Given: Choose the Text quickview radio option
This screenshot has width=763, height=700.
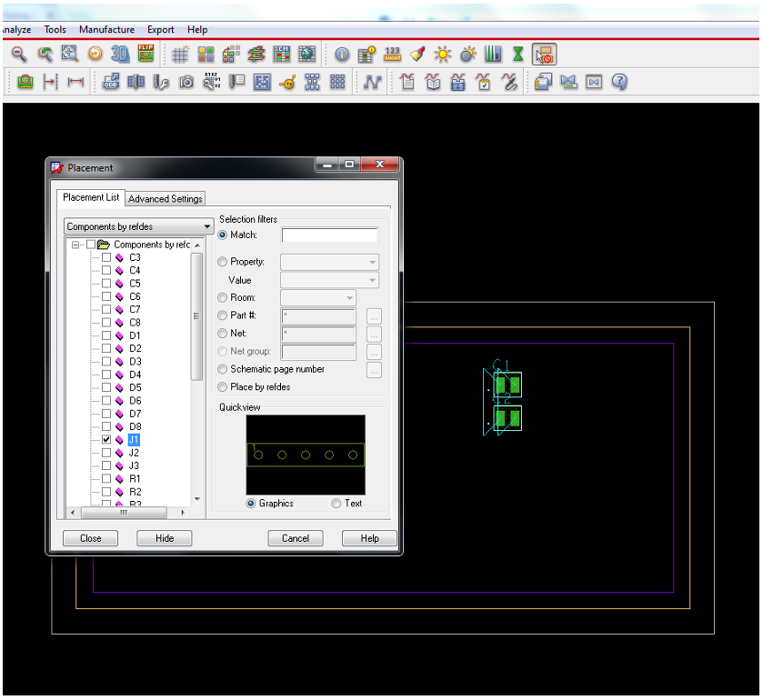Looking at the screenshot, I should click(x=336, y=504).
